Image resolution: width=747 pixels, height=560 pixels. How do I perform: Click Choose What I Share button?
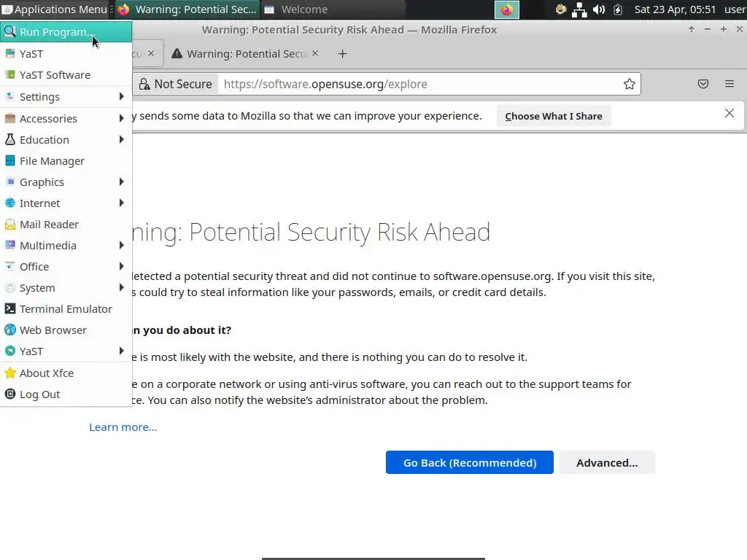pyautogui.click(x=554, y=116)
